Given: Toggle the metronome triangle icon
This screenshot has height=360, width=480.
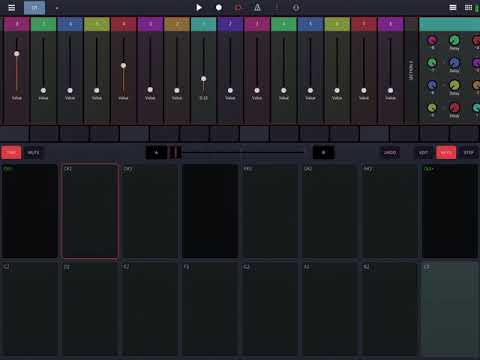Looking at the screenshot, I should [x=257, y=7].
